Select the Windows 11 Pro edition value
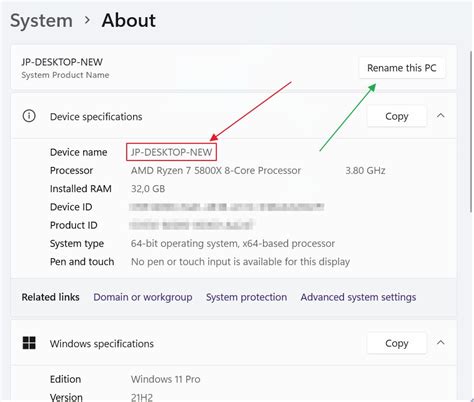This screenshot has height=402, width=474. coord(165,379)
